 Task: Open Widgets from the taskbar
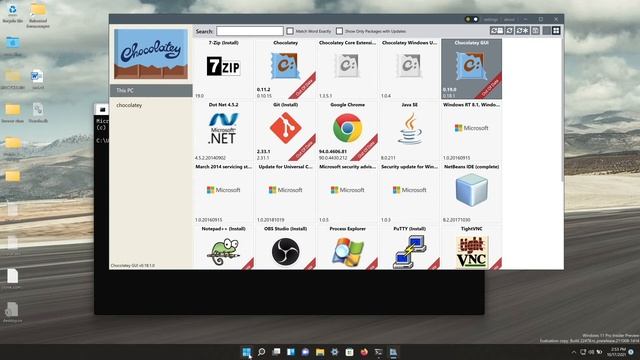[x=291, y=352]
